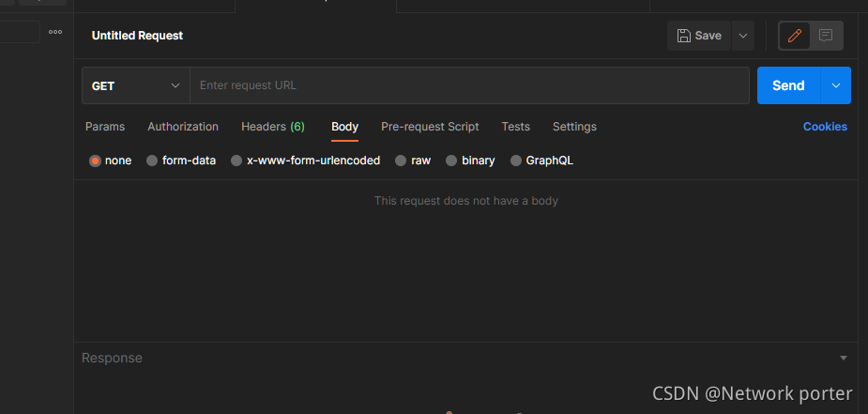This screenshot has width=868, height=414.
Task: Switch to the Tests tab
Action: pyautogui.click(x=516, y=127)
